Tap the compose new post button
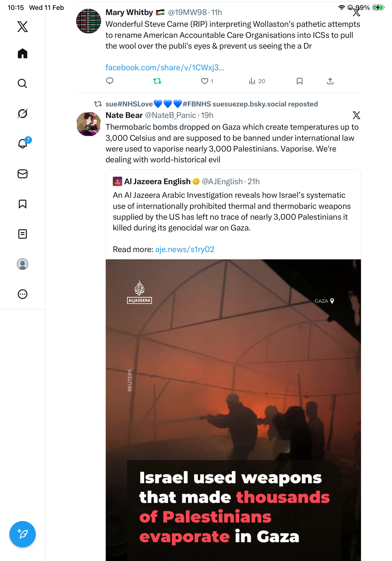Image resolution: width=392 pixels, height=561 pixels. point(23,534)
